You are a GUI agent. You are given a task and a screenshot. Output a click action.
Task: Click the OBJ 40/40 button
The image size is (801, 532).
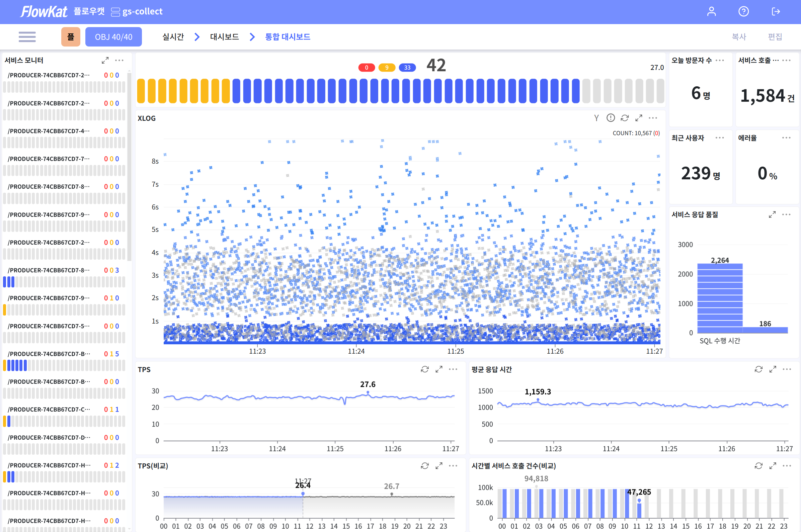[x=113, y=37]
